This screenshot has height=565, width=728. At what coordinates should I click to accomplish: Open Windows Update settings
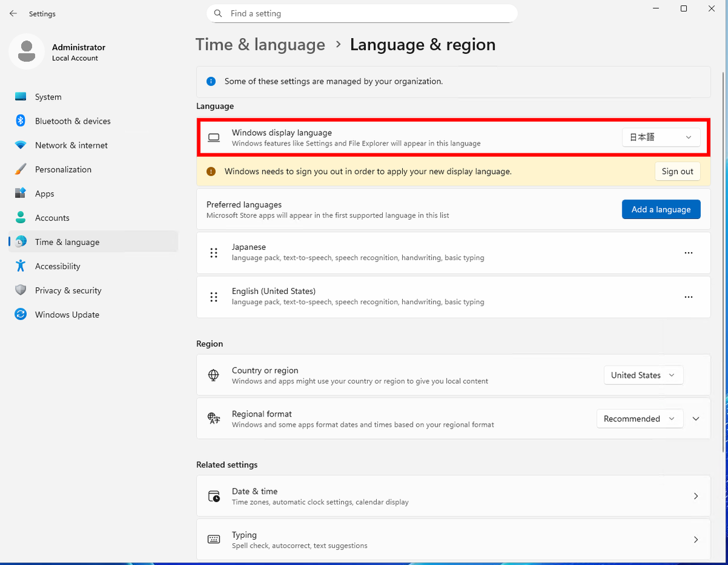[67, 315]
